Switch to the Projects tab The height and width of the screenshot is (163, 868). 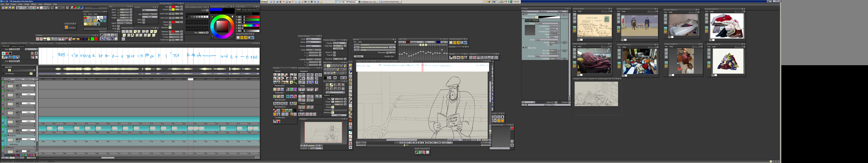pos(21,46)
